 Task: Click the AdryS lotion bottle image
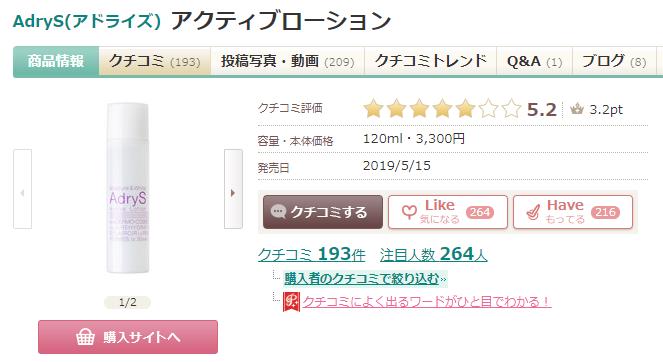(127, 188)
